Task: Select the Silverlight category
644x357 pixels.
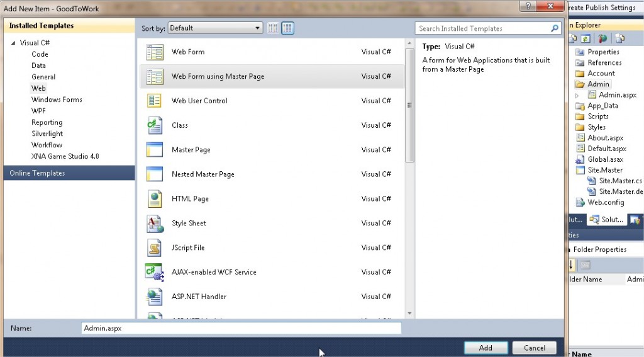Action: (47, 133)
